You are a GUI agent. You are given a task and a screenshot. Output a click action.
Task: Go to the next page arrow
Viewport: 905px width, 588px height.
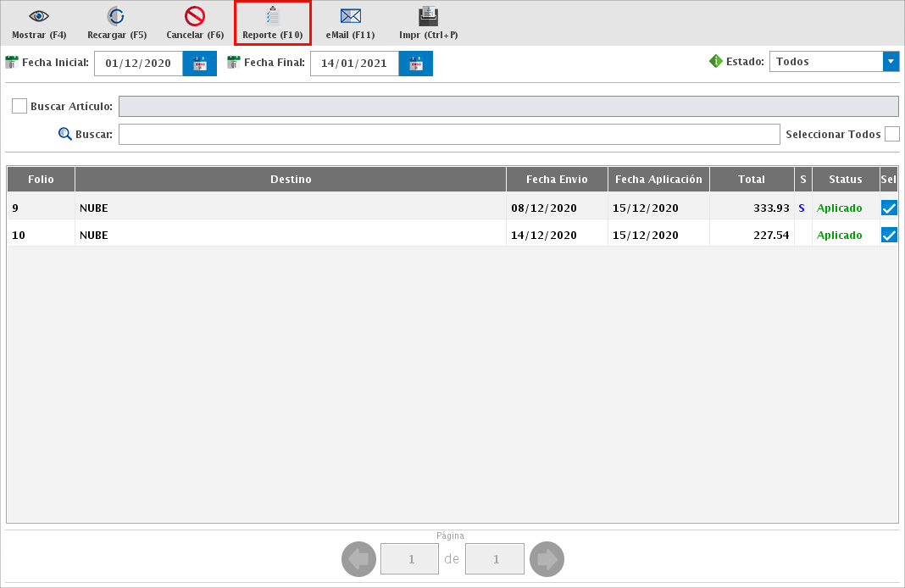coord(547,559)
